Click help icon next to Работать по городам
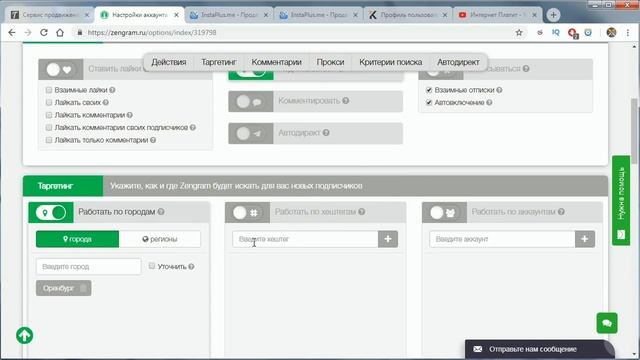Image resolution: width=640 pixels, height=360 pixels. [x=161, y=212]
